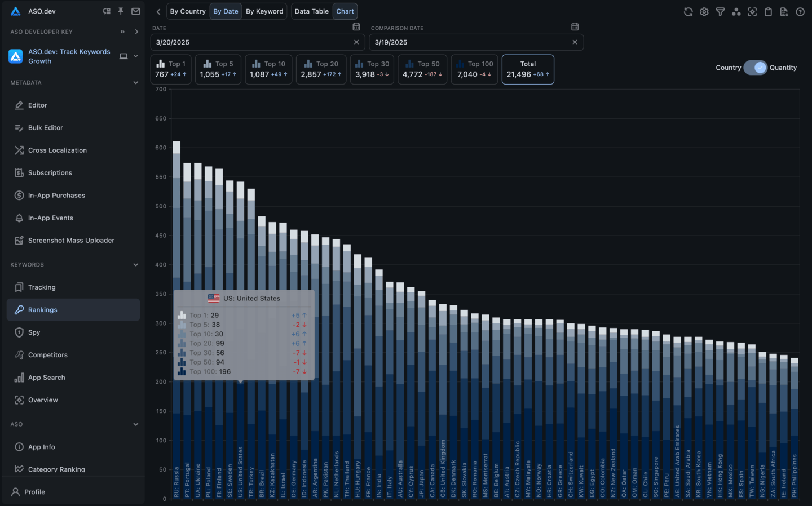Switch the Country/Quantity toggle to Country
The image size is (812, 506).
pos(756,67)
